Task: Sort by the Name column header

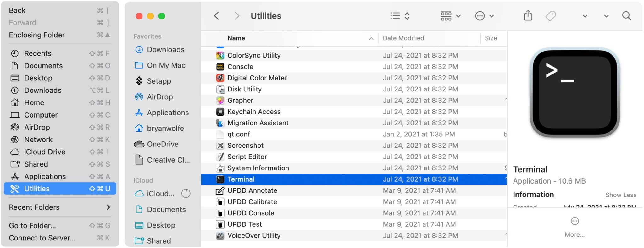Action: [x=236, y=38]
